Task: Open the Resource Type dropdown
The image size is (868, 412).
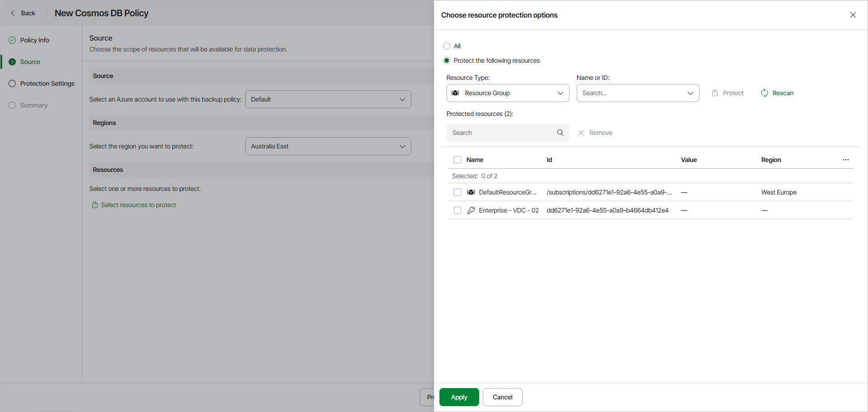Action: (508, 93)
